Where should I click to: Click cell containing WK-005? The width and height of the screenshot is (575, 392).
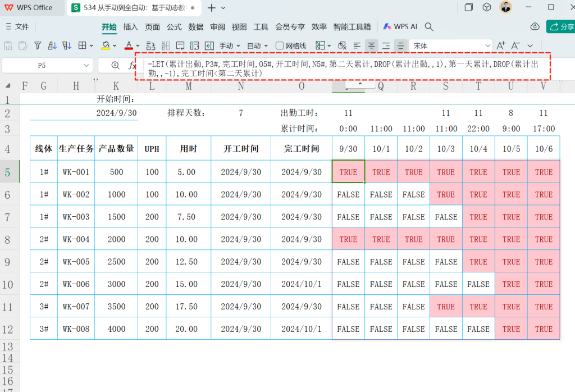pyautogui.click(x=76, y=262)
